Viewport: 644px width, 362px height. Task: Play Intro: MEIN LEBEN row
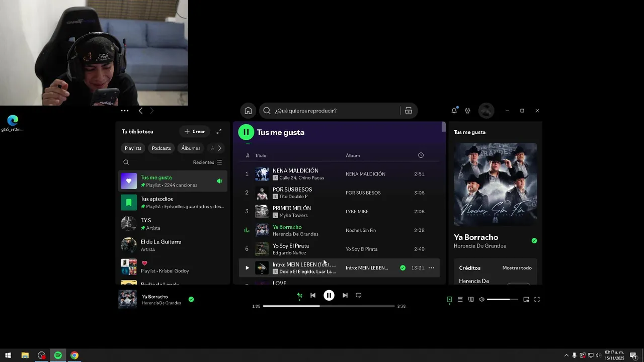[x=247, y=268]
